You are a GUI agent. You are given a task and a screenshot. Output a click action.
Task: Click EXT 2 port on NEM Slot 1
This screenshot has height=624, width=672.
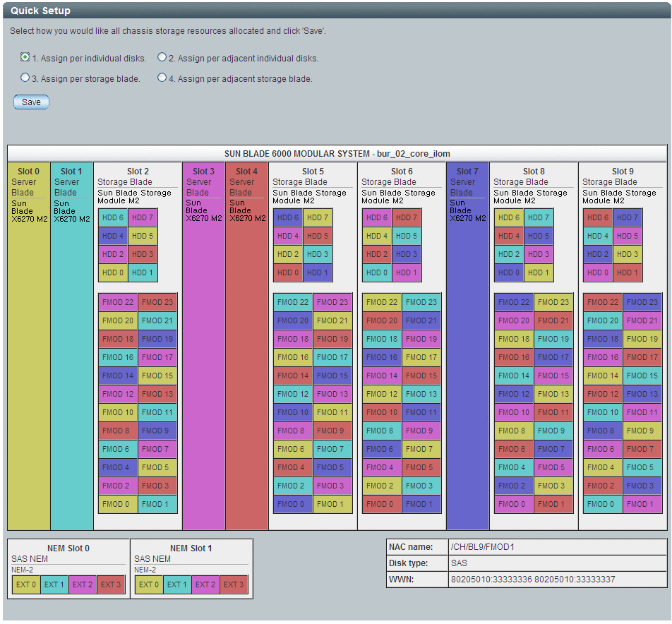205,584
